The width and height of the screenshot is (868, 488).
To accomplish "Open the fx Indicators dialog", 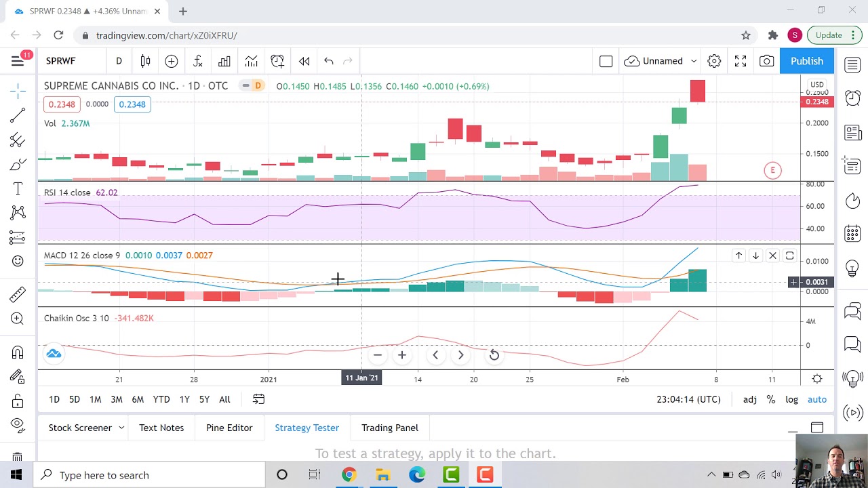I will [x=197, y=61].
